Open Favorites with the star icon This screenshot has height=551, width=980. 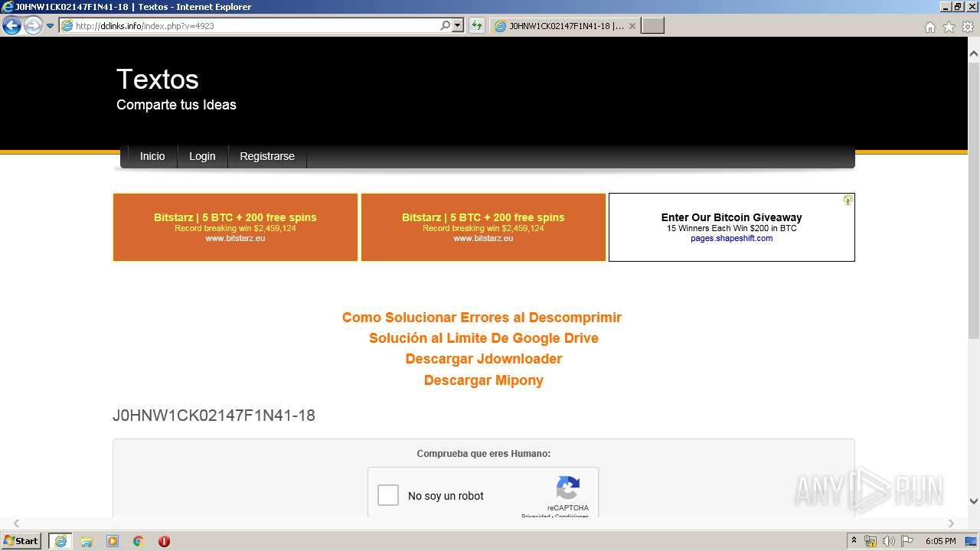point(949,27)
